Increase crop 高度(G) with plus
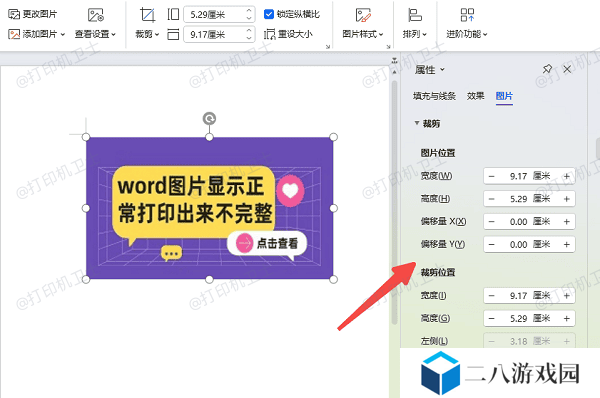Viewport: 600px width, 398px height. pos(567,318)
